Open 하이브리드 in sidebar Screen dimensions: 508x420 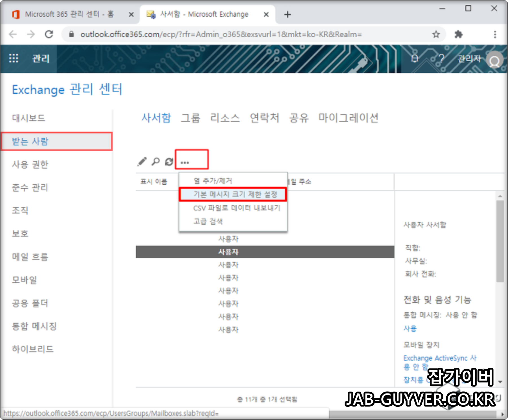(x=32, y=349)
